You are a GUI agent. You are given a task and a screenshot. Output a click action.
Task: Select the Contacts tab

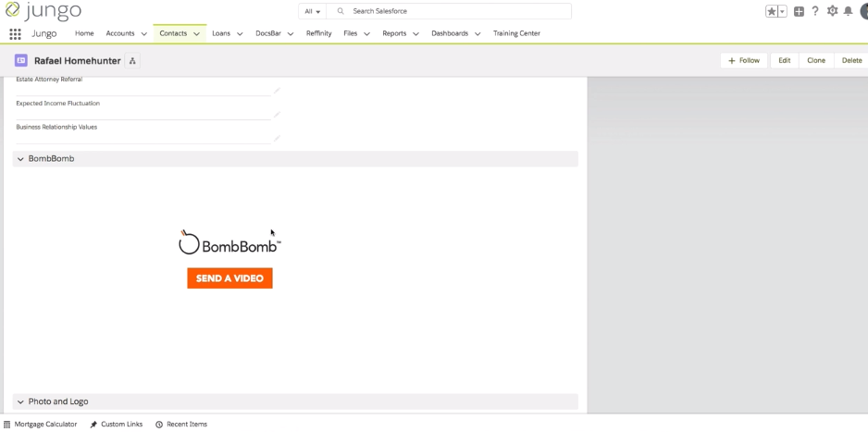173,33
